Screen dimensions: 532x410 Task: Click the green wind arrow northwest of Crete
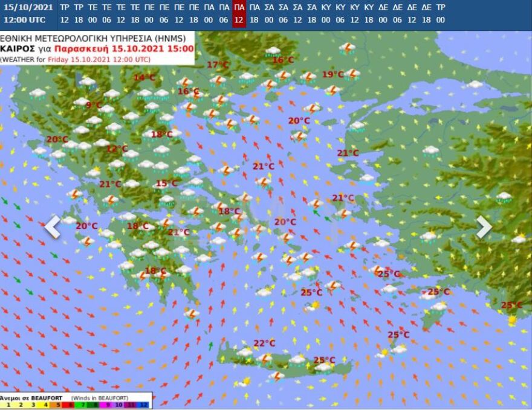pos(211,346)
